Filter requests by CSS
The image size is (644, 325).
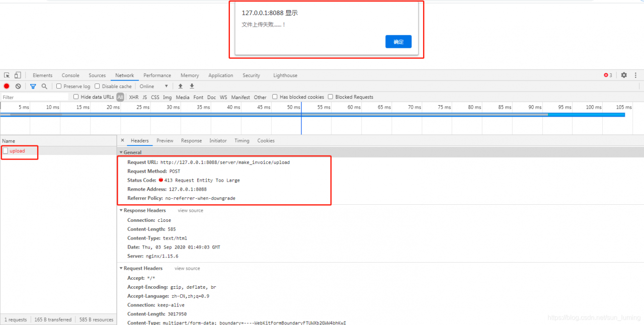point(155,97)
